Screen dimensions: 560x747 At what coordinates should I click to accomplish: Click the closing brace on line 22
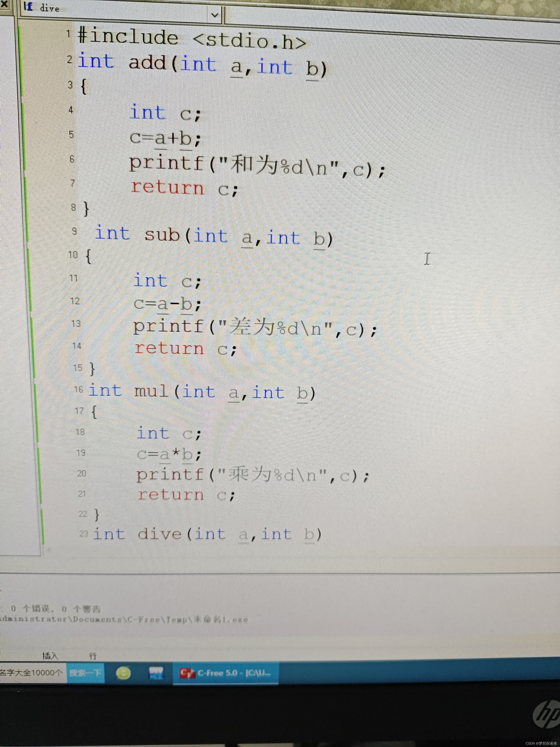tap(97, 515)
